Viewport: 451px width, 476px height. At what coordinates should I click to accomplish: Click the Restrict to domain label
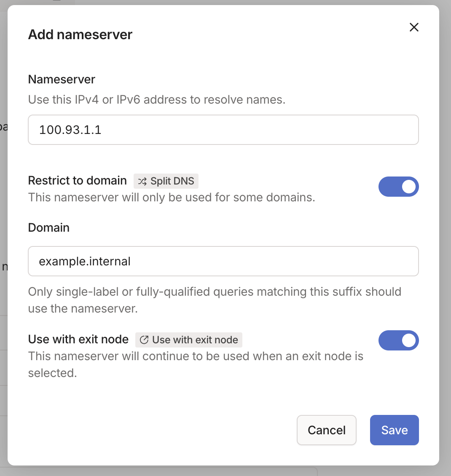point(77,181)
